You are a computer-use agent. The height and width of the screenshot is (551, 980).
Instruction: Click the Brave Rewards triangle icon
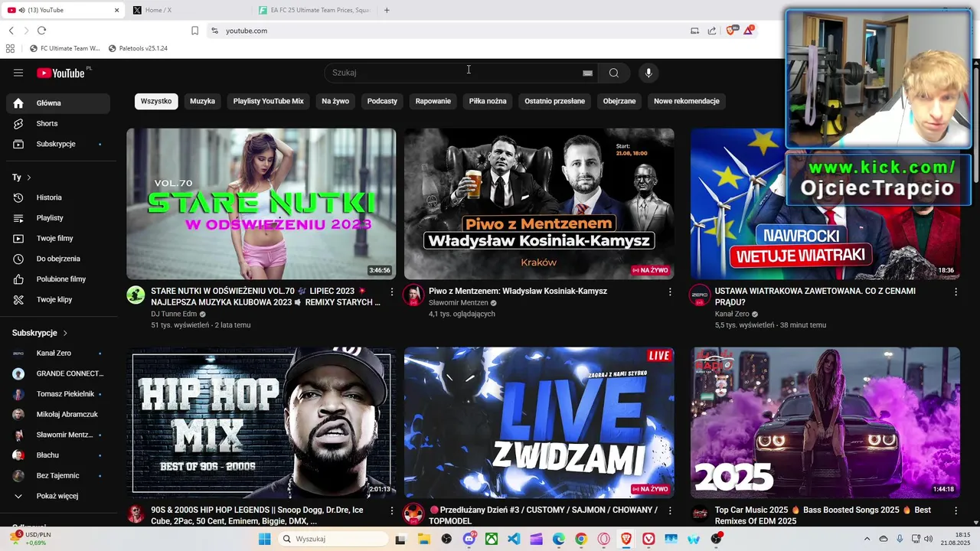(x=748, y=31)
